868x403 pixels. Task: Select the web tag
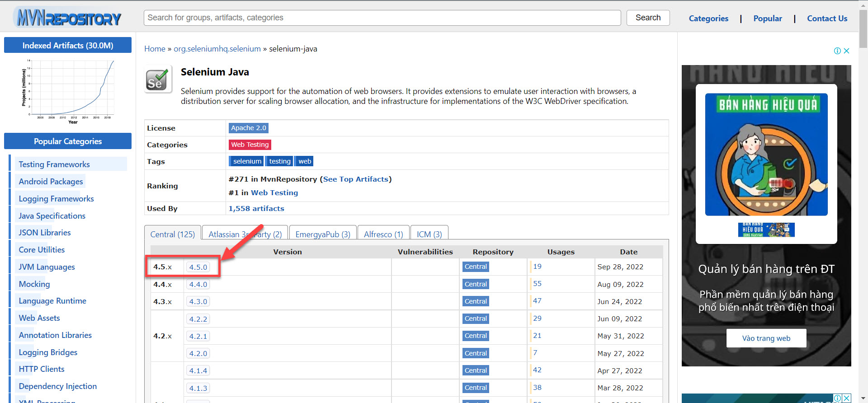[x=305, y=161]
